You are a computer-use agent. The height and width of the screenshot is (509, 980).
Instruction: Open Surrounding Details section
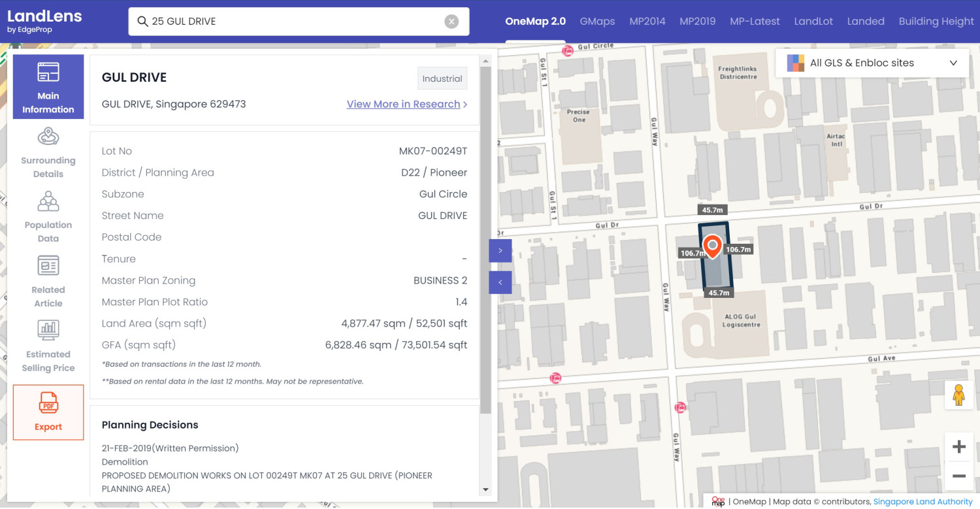(48, 153)
